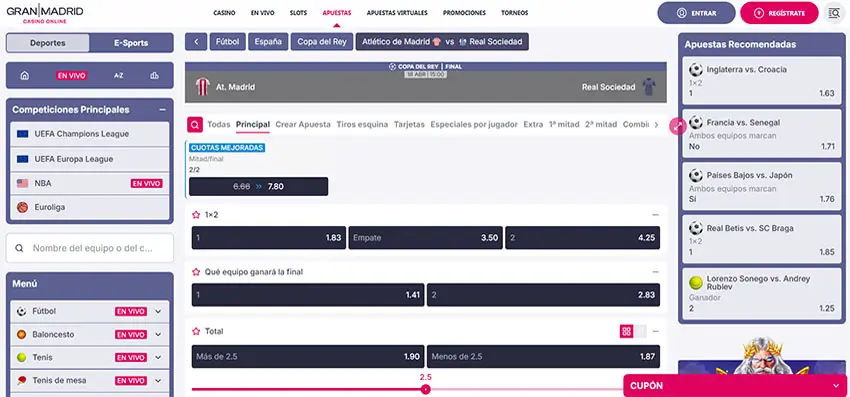Bet on Empate at 3.50
Viewport: 850px width, 397px height.
click(x=426, y=238)
